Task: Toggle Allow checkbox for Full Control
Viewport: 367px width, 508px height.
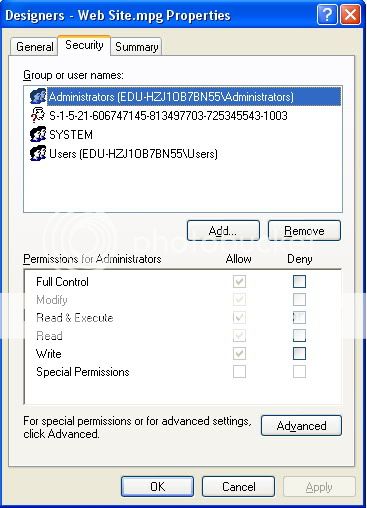Action: [x=239, y=281]
